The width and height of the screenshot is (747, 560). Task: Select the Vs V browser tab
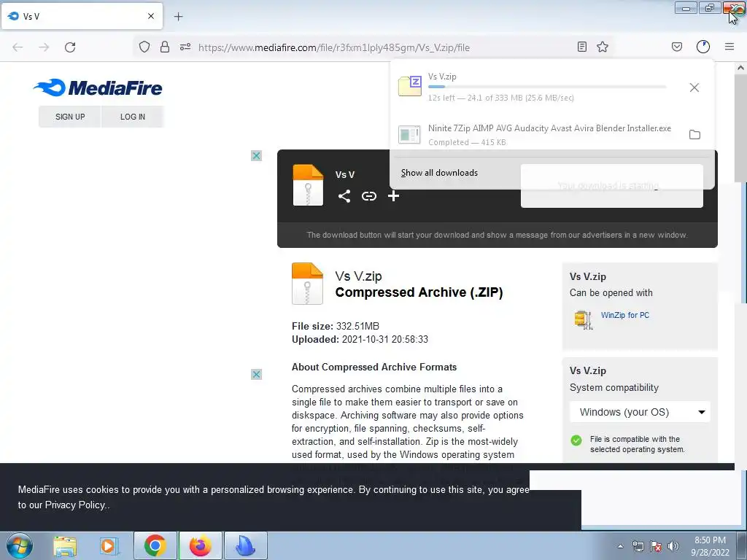(x=82, y=16)
